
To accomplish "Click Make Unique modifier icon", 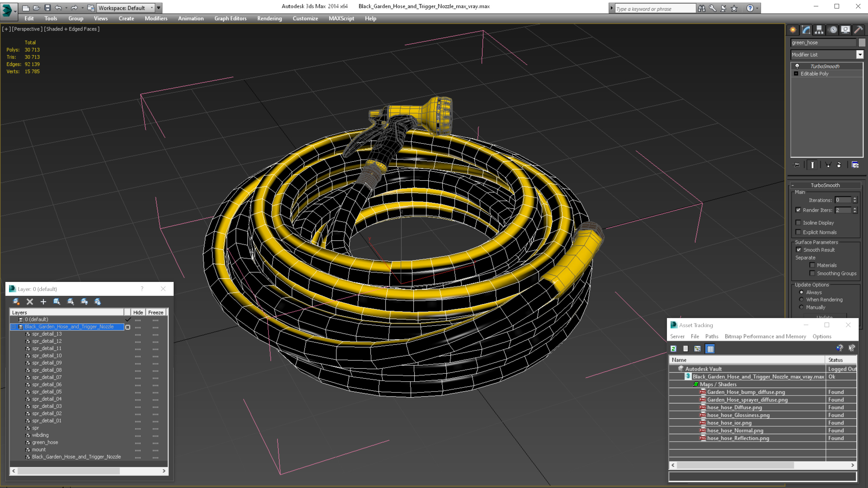I will 828,165.
